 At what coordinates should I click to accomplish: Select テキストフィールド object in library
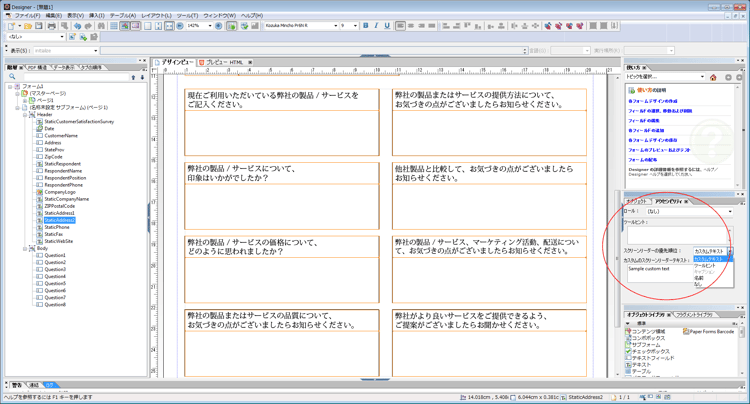(652, 358)
